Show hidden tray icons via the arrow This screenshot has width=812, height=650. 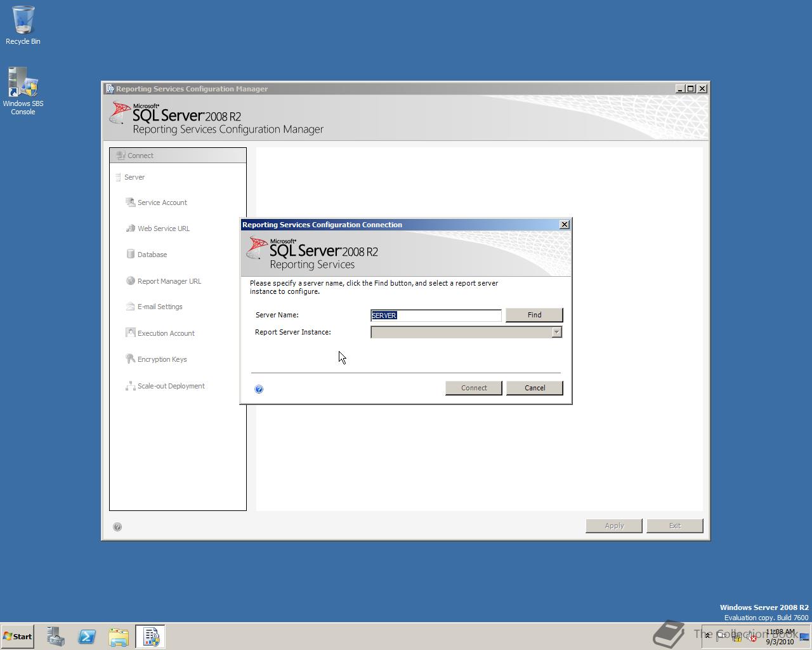coord(708,636)
